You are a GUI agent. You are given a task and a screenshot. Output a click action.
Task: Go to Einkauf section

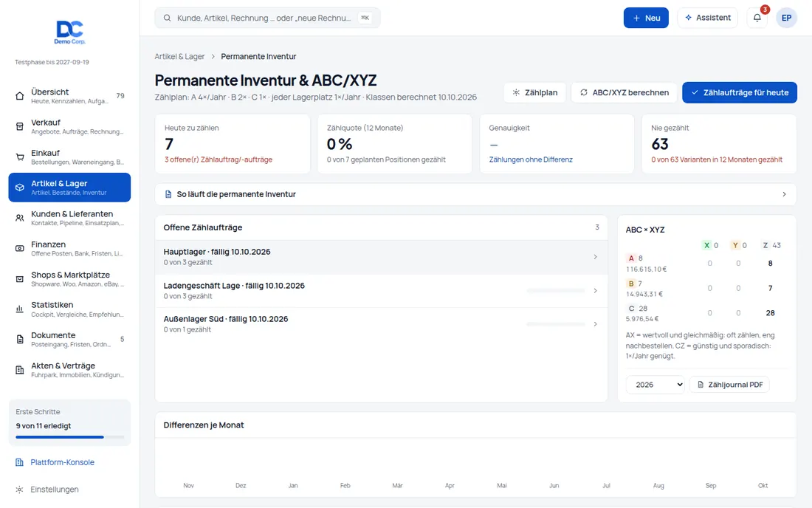[x=69, y=157]
